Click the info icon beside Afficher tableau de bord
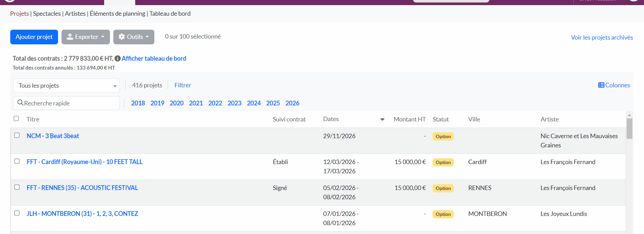The height and width of the screenshot is (234, 644). 117,59
